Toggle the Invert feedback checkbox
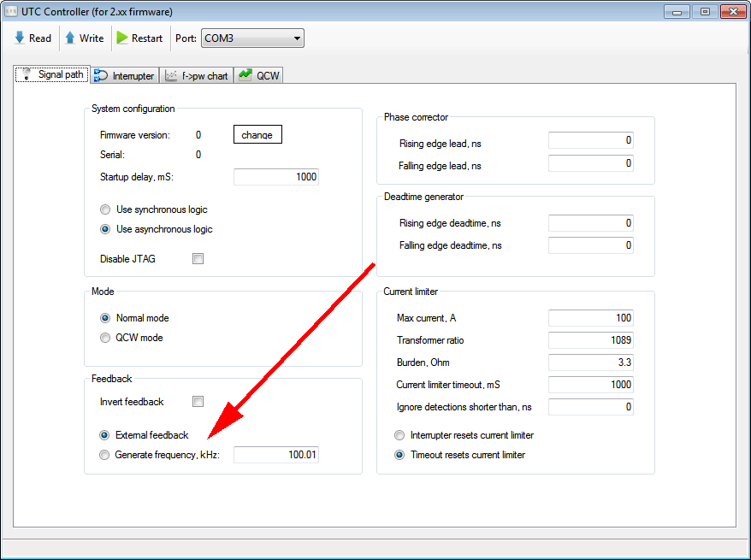The width and height of the screenshot is (751, 560). (198, 402)
